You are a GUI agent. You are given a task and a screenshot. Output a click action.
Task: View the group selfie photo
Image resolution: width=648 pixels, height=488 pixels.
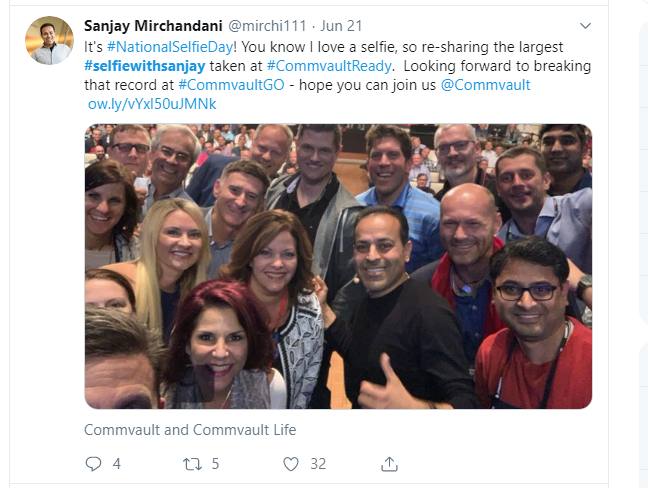click(338, 267)
